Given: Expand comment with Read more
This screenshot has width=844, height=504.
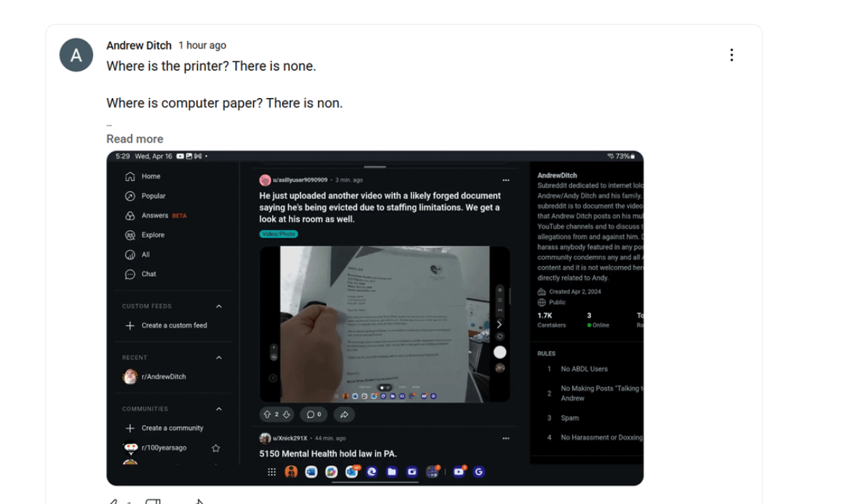Looking at the screenshot, I should tap(135, 138).
